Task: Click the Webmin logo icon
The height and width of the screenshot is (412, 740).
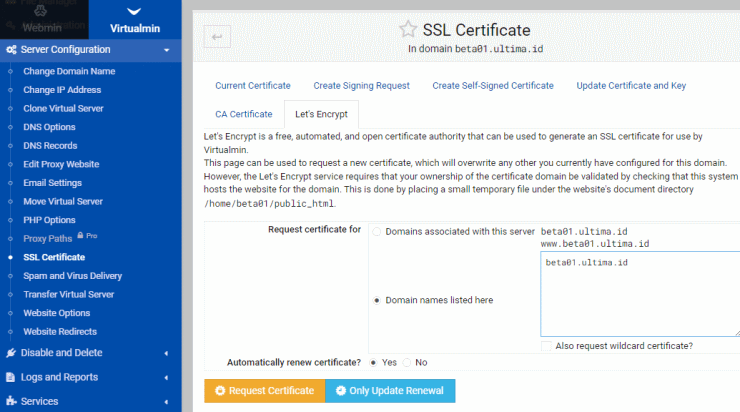Action: 40,11
